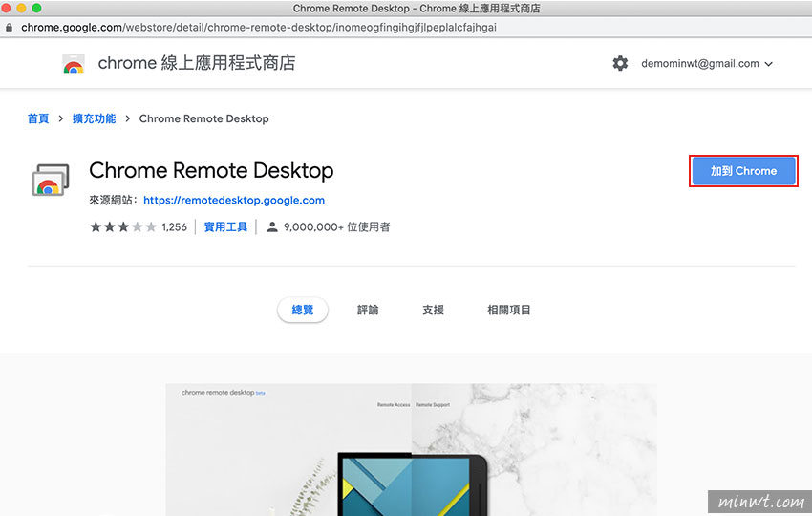The image size is (812, 516).
Task: Open the 相關項目 tab
Action: tap(509, 310)
